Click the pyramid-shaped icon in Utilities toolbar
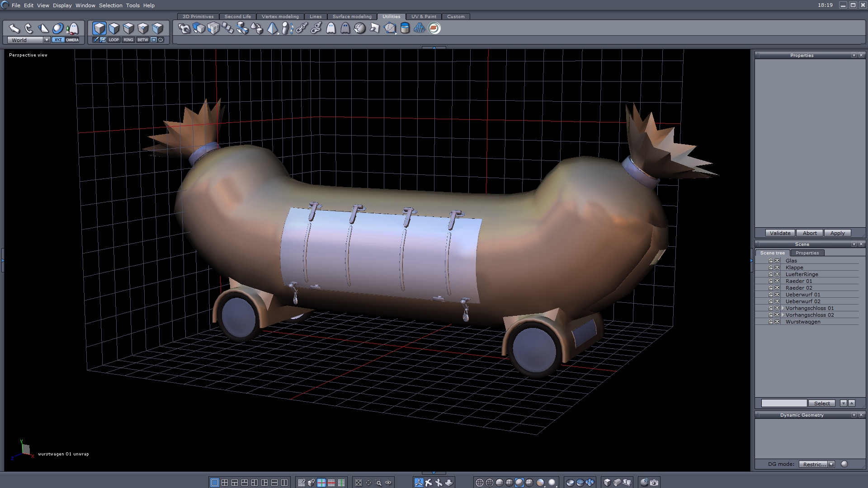 tap(272, 28)
